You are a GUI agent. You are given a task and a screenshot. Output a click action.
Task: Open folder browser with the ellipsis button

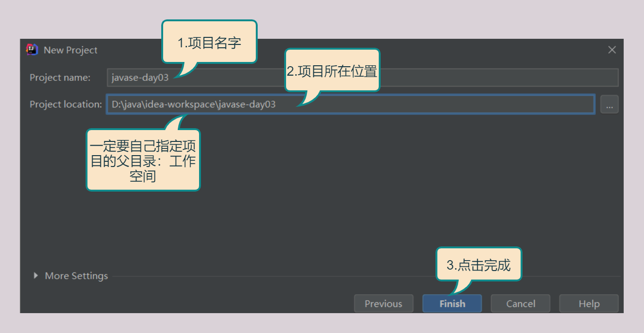click(609, 105)
